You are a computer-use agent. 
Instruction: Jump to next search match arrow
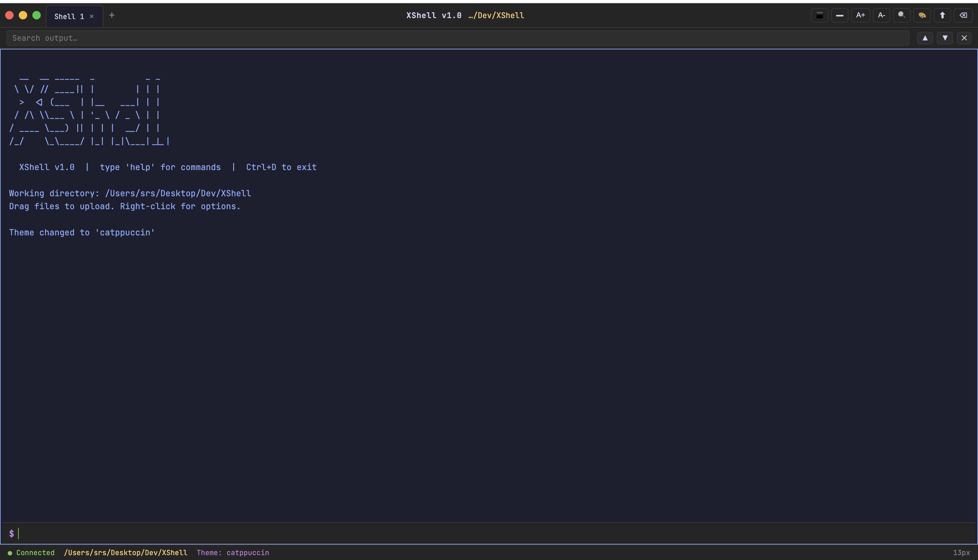click(x=945, y=38)
